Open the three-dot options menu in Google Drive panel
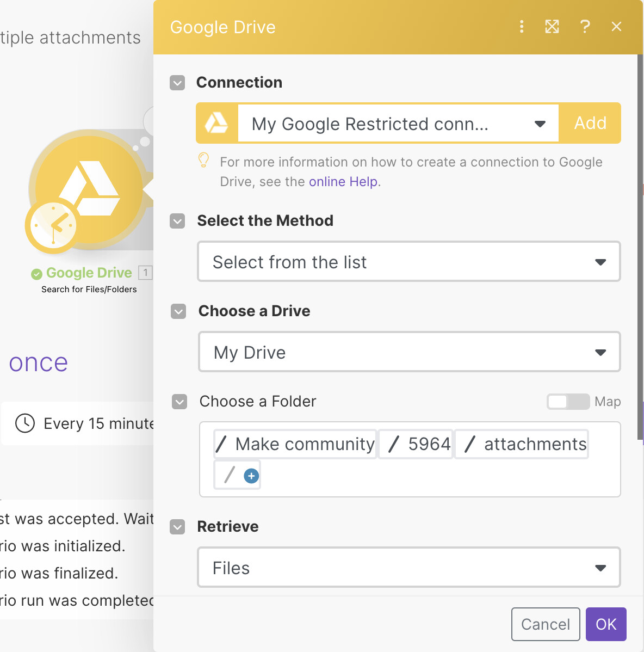This screenshot has width=644, height=652. click(x=522, y=27)
